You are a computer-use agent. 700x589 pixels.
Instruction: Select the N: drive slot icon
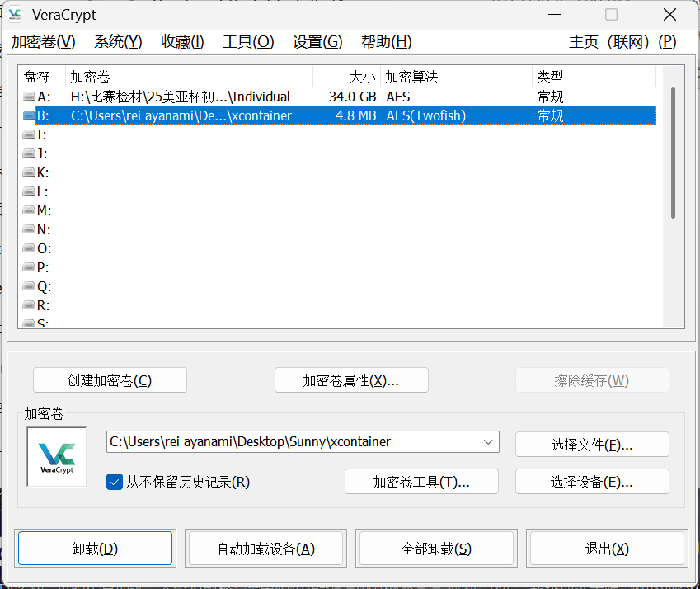coord(29,229)
